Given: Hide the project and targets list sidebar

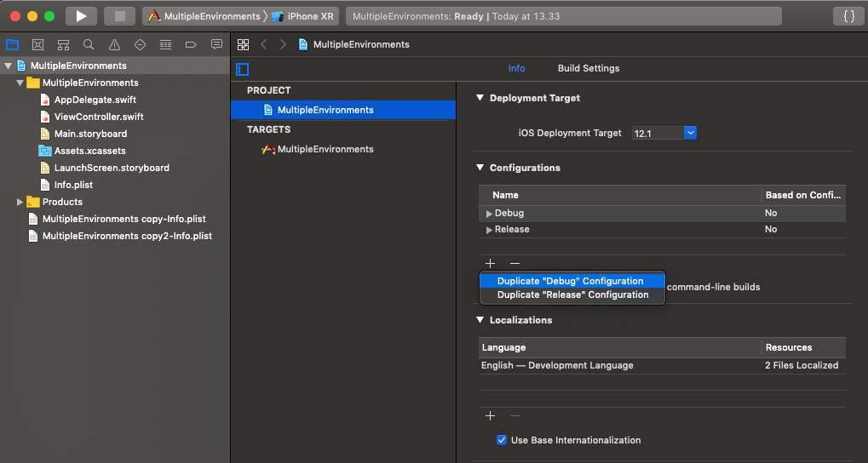Looking at the screenshot, I should tap(243, 69).
